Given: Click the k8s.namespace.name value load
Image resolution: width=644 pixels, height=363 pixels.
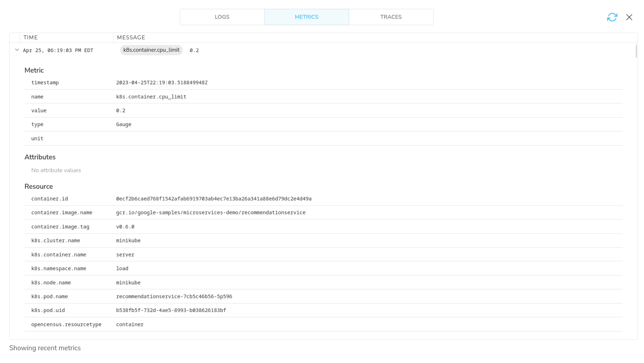Looking at the screenshot, I should click(122, 269).
